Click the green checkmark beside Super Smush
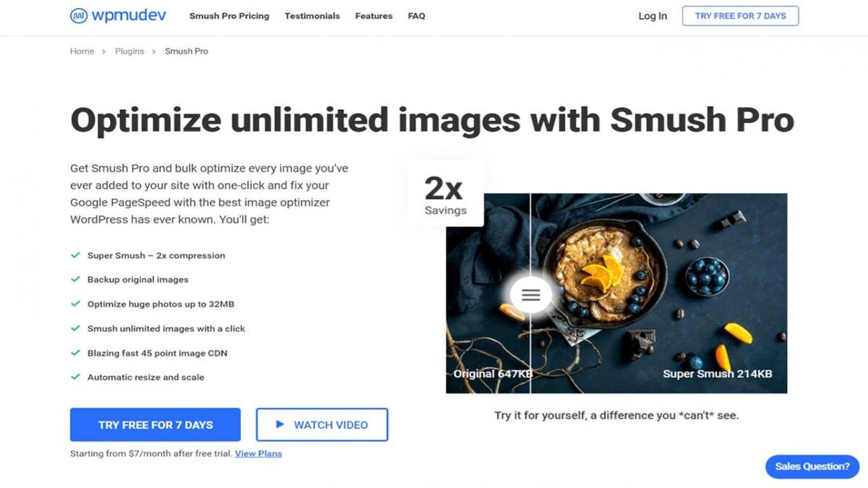Screen dimensions: 868x488 tap(75, 255)
